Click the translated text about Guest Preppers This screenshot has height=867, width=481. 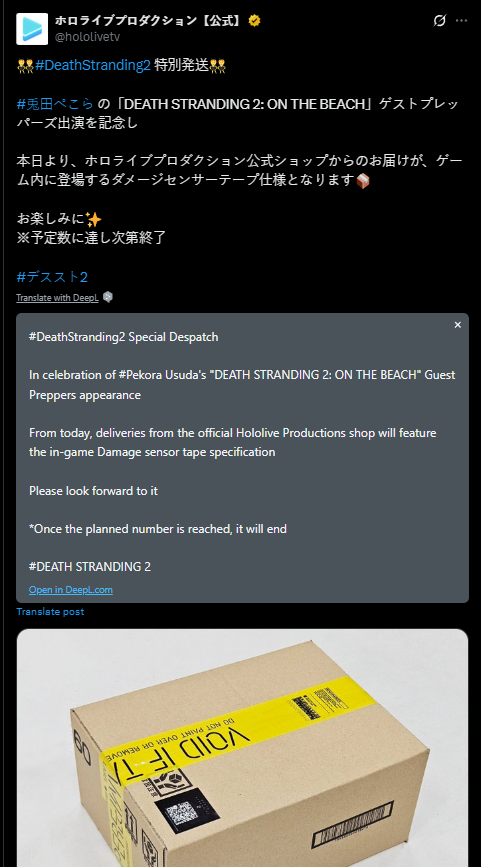(x=242, y=385)
